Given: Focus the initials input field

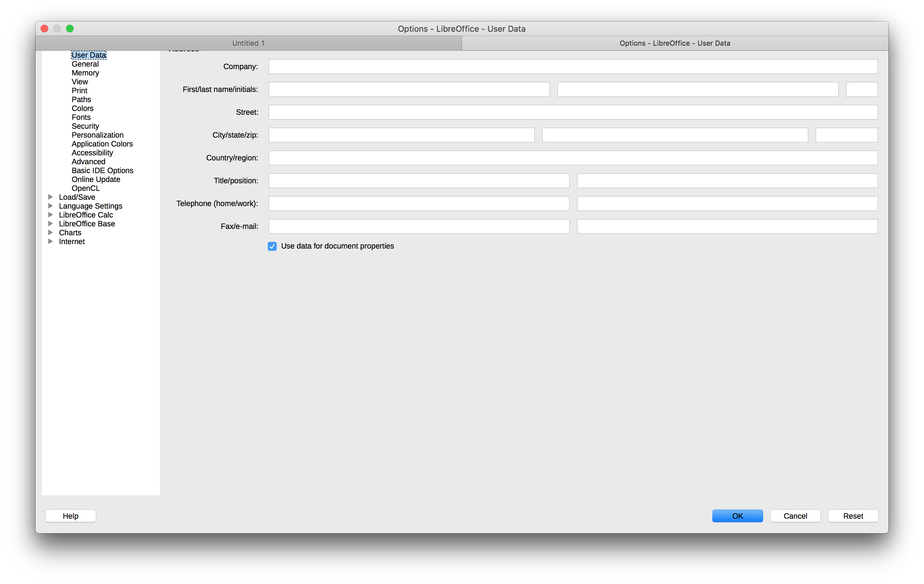Looking at the screenshot, I should coord(862,89).
